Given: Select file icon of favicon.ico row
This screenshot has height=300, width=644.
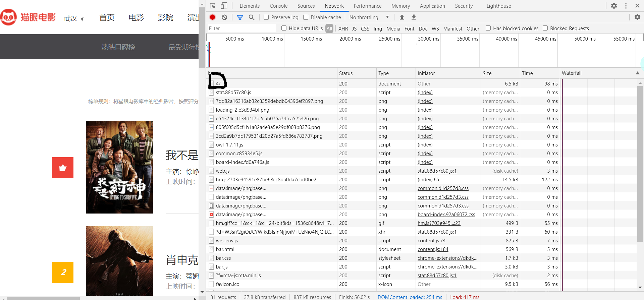Looking at the screenshot, I should [x=211, y=284].
